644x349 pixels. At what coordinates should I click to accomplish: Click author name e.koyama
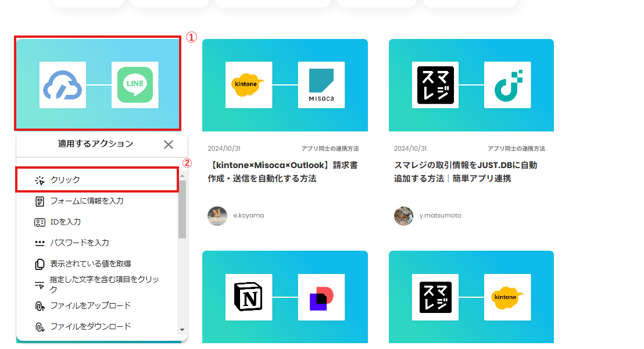[249, 215]
